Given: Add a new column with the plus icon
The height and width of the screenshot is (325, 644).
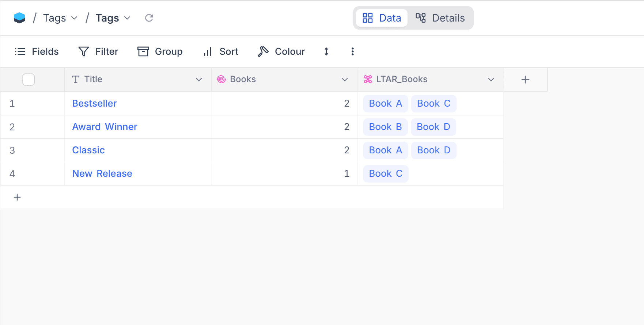Looking at the screenshot, I should [525, 80].
